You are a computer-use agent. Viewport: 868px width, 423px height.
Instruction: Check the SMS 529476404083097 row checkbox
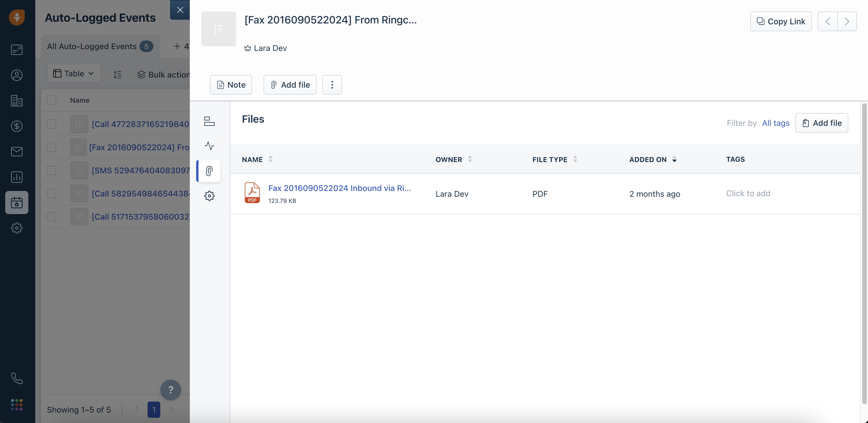click(x=52, y=170)
